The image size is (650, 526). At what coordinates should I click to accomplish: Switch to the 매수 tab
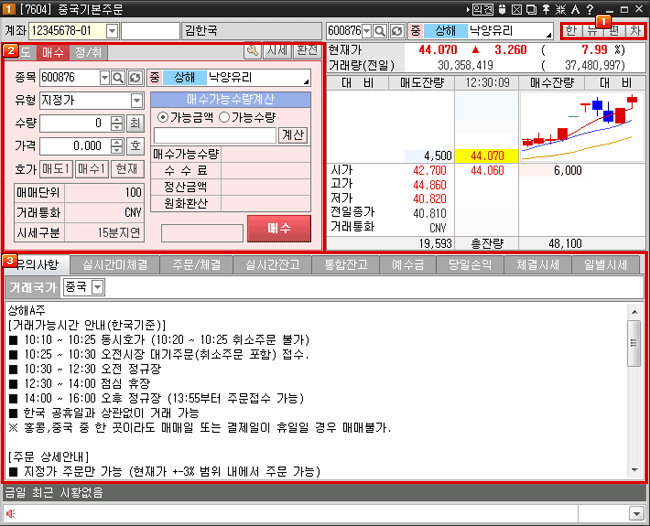53,52
